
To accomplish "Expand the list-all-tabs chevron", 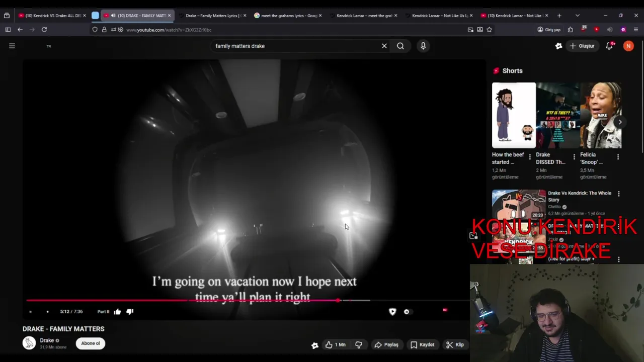I will coord(577,16).
